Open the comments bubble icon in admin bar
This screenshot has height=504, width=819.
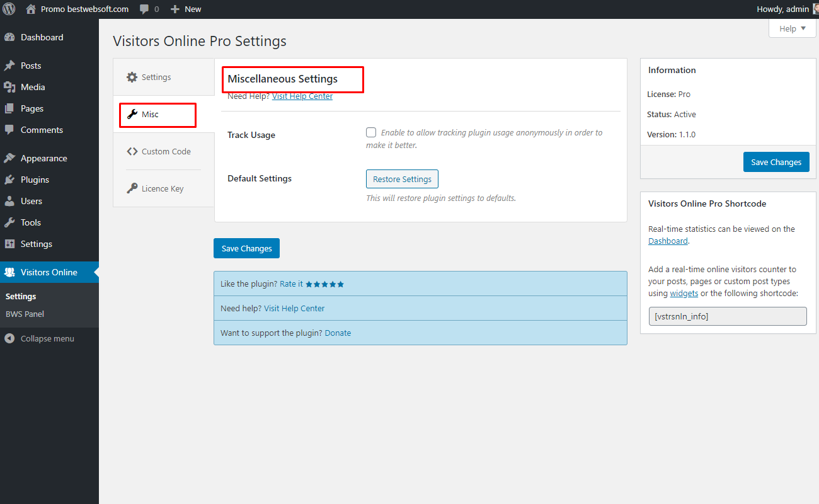pyautogui.click(x=144, y=9)
